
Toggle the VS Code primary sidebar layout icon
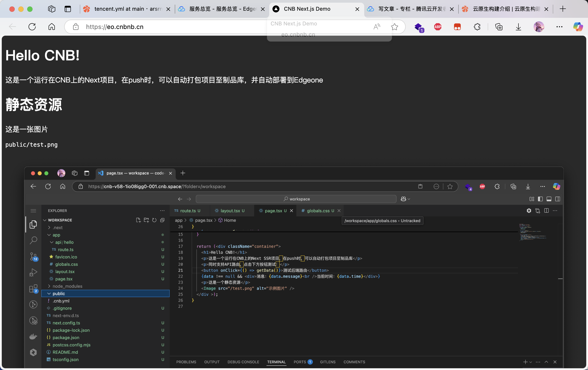click(540, 199)
